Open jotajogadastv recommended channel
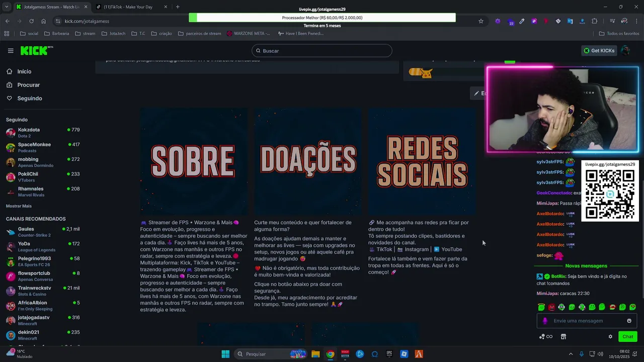The image size is (644, 362). click(x=43, y=320)
